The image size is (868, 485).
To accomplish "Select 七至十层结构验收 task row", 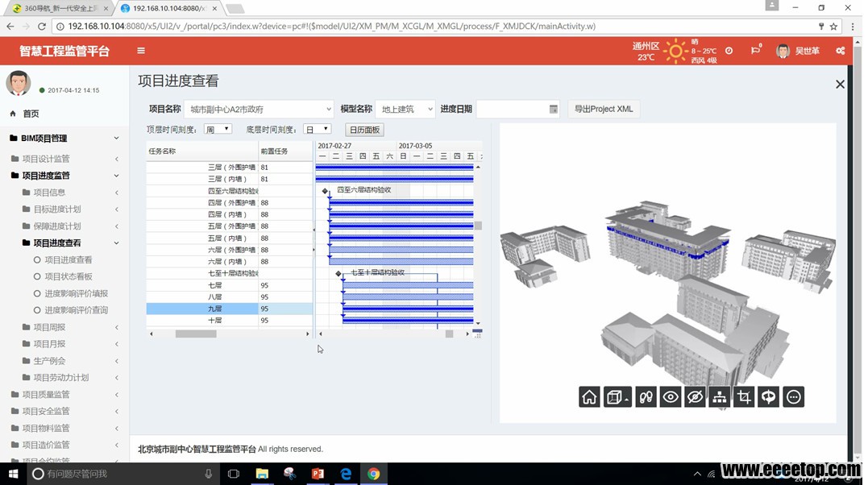I will click(229, 273).
